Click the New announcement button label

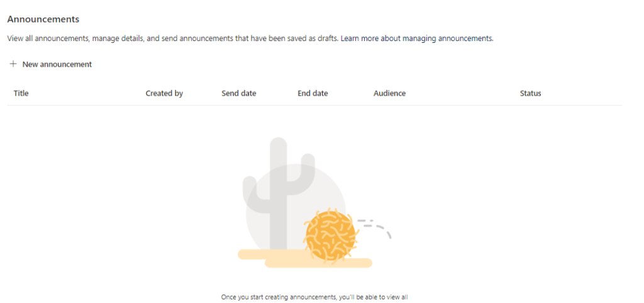(57, 64)
